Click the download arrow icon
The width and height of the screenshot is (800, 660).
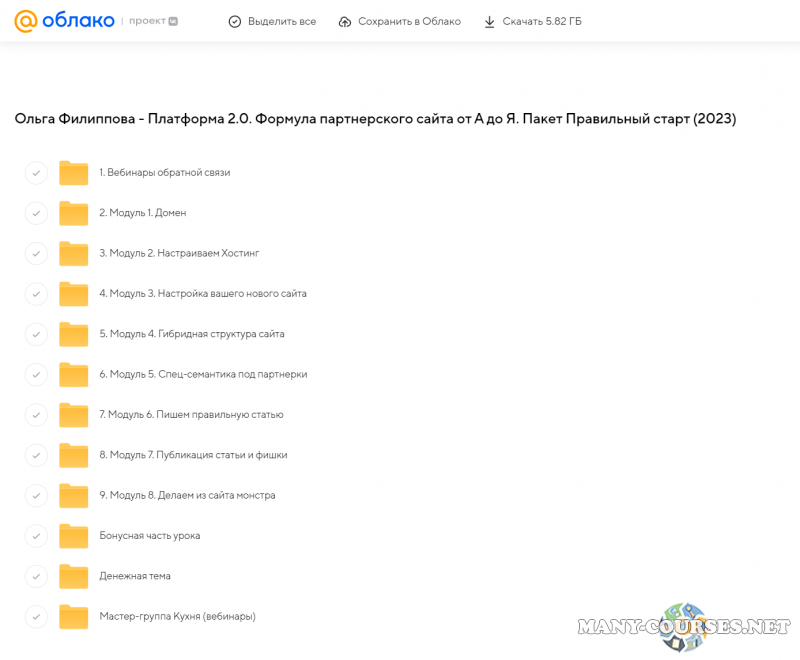click(490, 21)
